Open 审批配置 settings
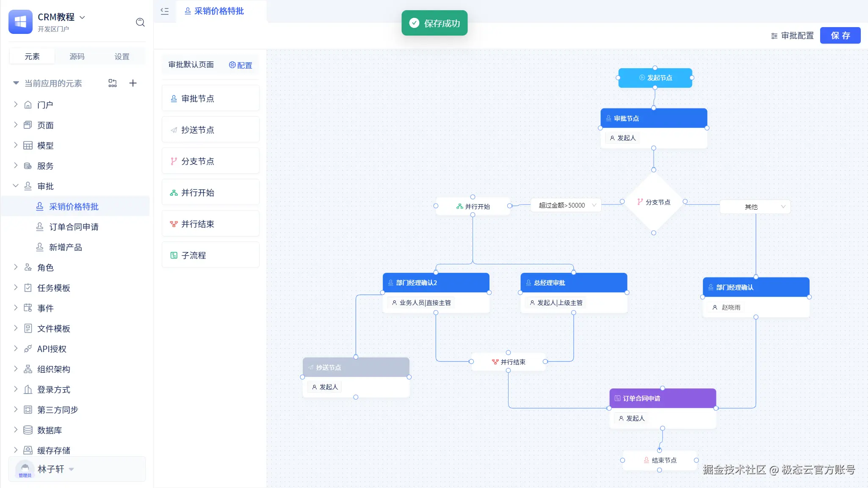The width and height of the screenshot is (868, 488). click(x=792, y=36)
